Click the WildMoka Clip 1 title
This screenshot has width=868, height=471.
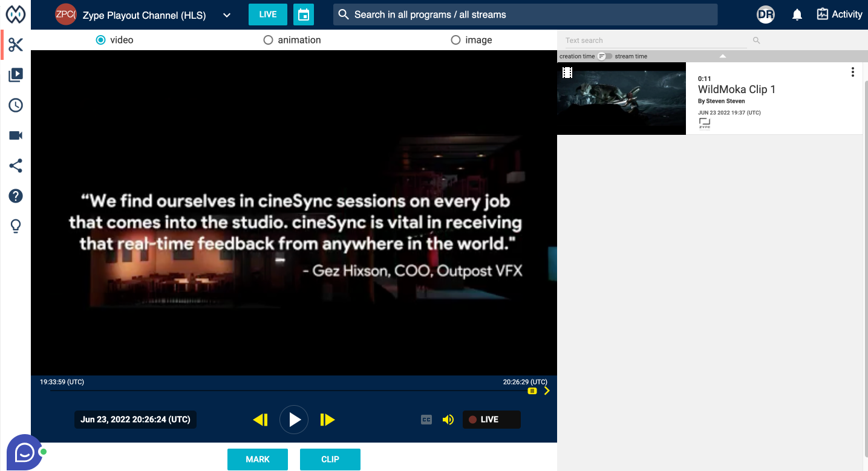(x=737, y=89)
